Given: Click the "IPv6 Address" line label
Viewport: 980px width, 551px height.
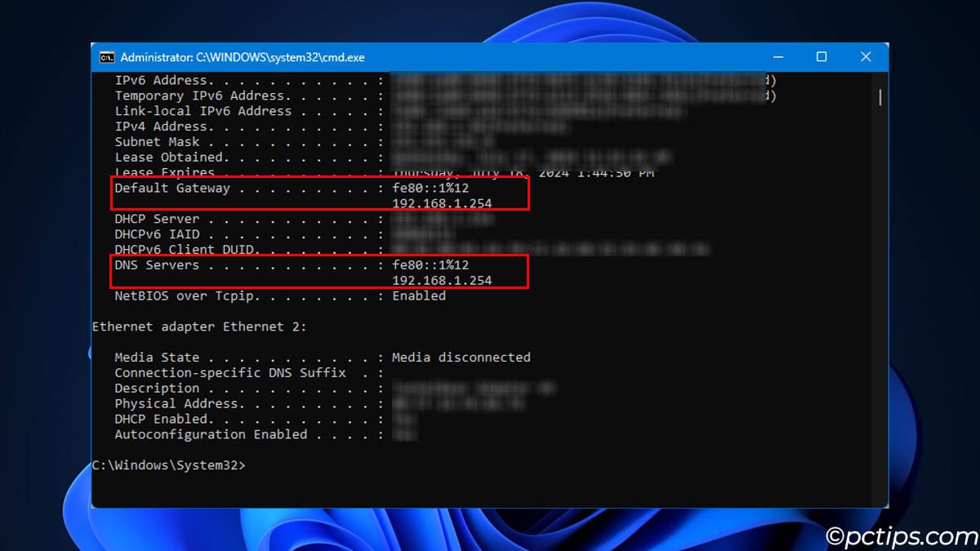Looking at the screenshot, I should [161, 80].
